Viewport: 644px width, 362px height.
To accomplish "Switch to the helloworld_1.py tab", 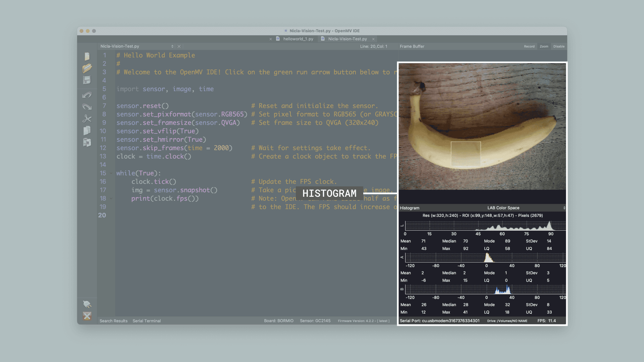I will pyautogui.click(x=298, y=39).
